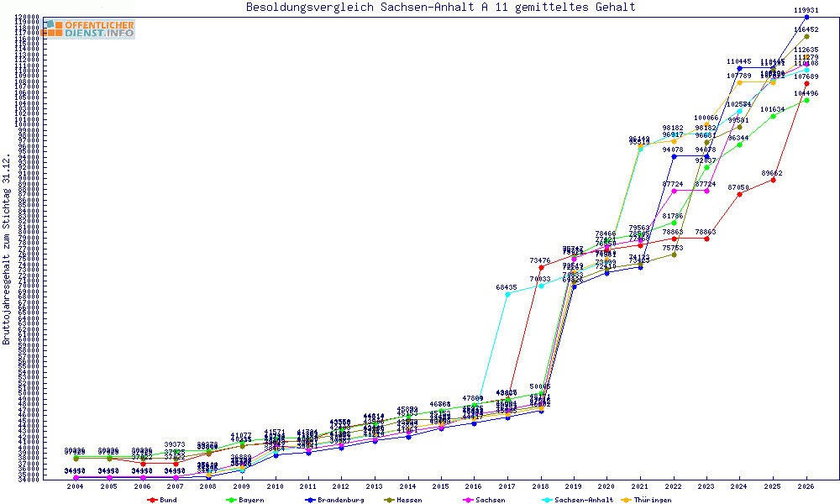
Task: Click the magenta Sachsen legend marker
Action: (x=468, y=500)
